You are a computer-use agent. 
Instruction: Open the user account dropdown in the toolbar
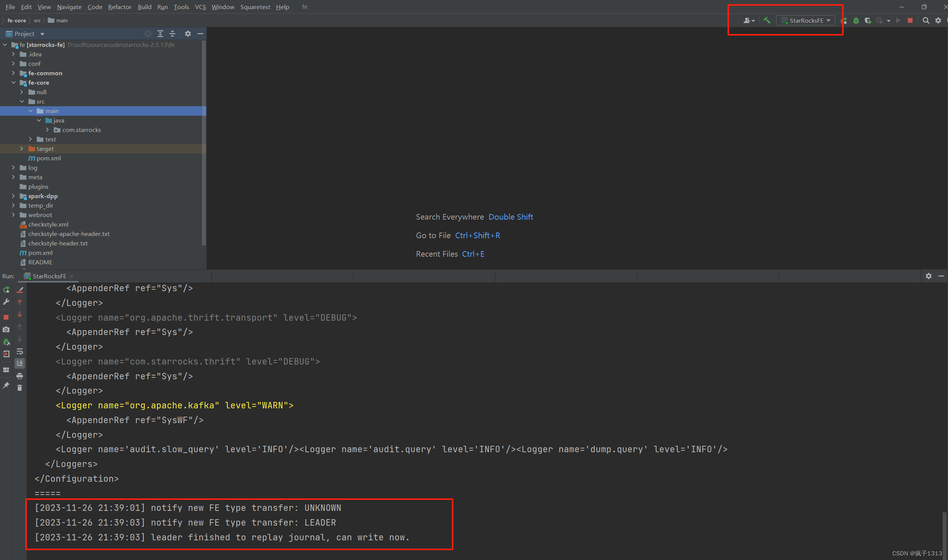[x=749, y=20]
